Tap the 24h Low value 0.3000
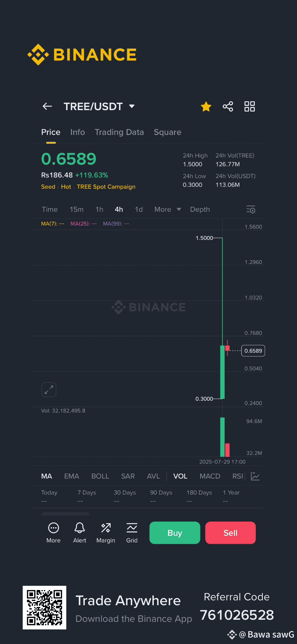 193,185
